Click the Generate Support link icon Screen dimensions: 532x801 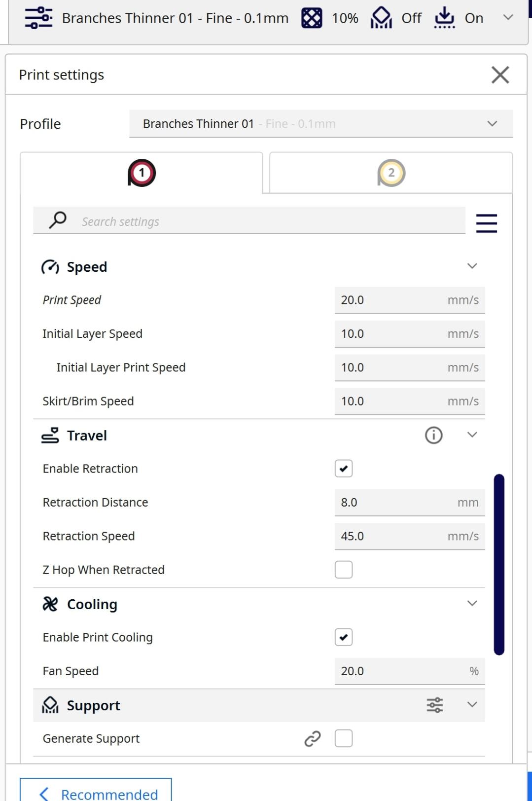312,738
